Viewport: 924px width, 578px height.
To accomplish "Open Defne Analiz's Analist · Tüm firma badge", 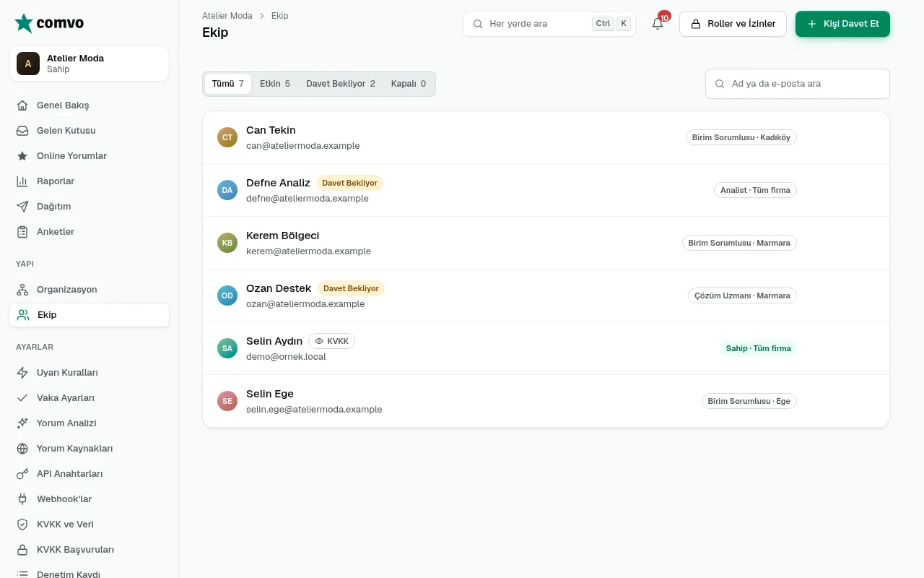I will pyautogui.click(x=755, y=190).
